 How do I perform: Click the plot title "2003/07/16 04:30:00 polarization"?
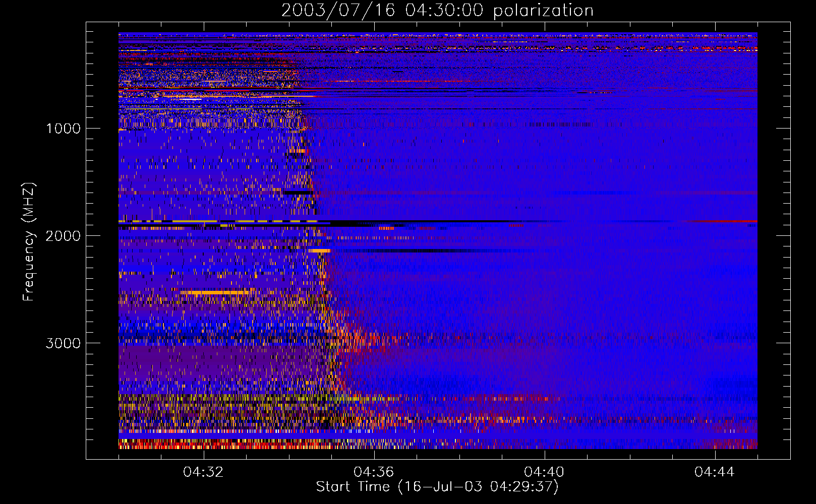[x=437, y=11]
